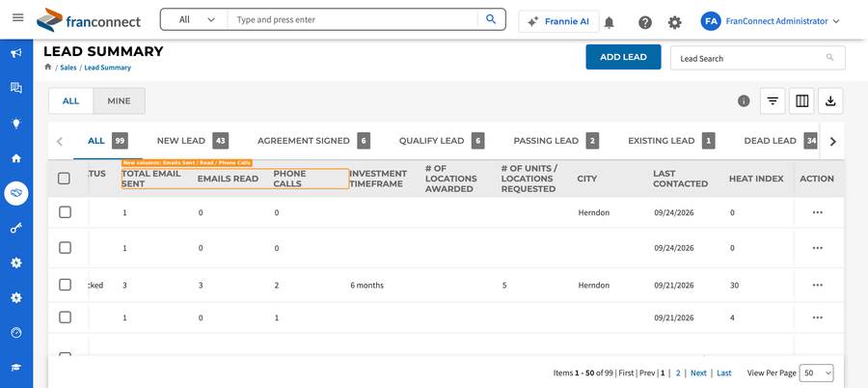Viewport: 868px width, 388px height.
Task: Toggle the select-all header checkbox
Action: (x=65, y=179)
